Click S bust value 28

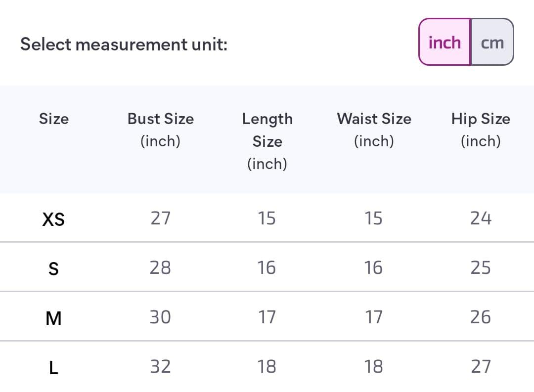pos(160,267)
